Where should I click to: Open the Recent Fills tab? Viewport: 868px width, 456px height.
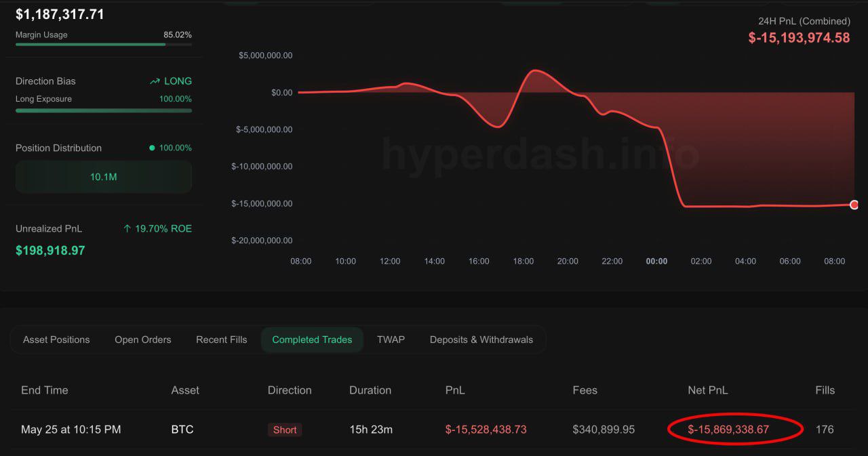(222, 339)
